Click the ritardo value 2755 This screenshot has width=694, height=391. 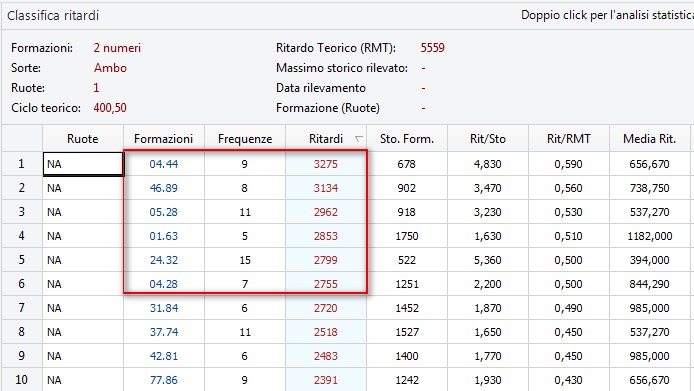[x=326, y=284]
